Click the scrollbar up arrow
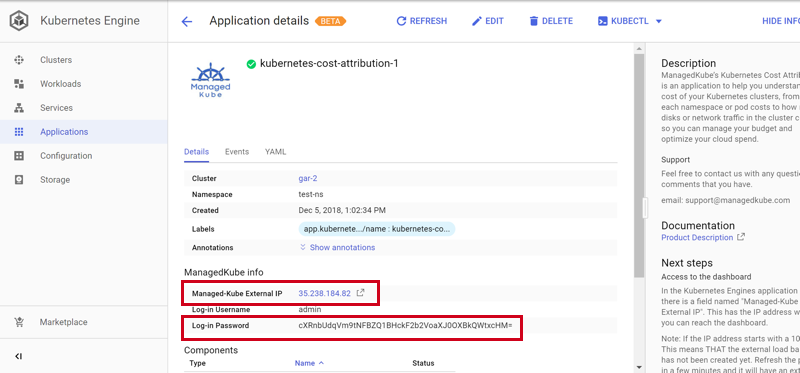The image size is (800, 373). tap(638, 48)
